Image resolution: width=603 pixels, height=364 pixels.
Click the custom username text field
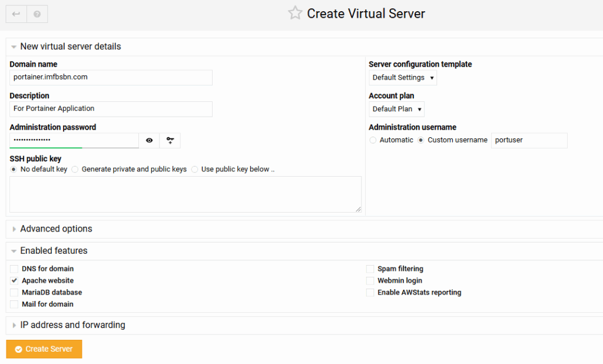pyautogui.click(x=529, y=140)
